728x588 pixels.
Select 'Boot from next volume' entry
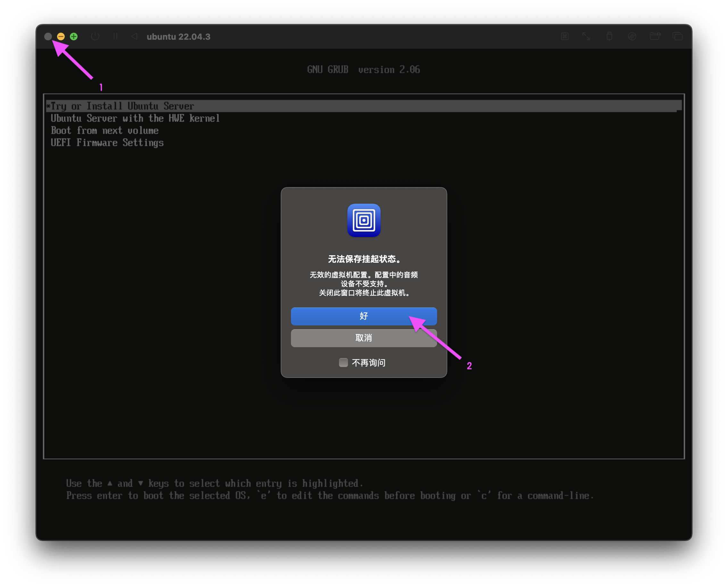point(105,130)
